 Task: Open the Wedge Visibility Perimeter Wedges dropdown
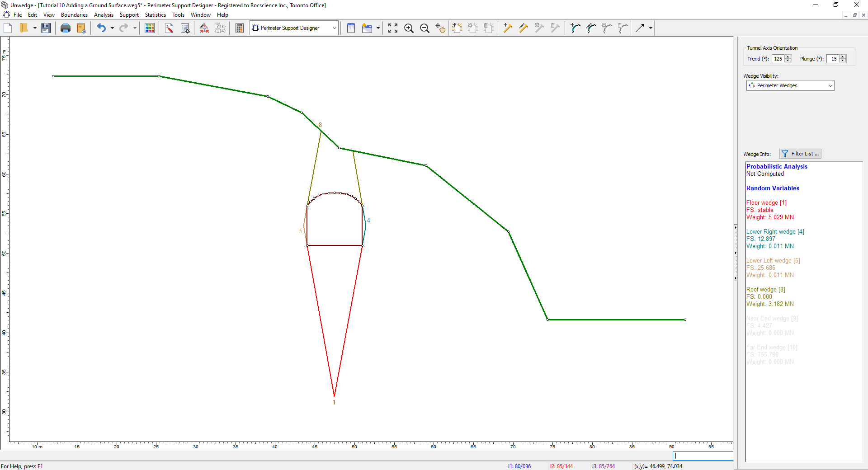coord(790,85)
